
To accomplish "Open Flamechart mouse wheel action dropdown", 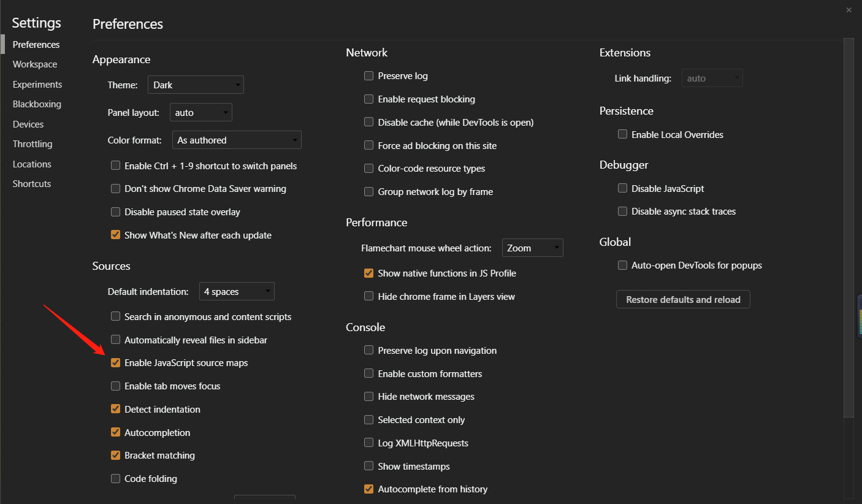I will point(532,248).
